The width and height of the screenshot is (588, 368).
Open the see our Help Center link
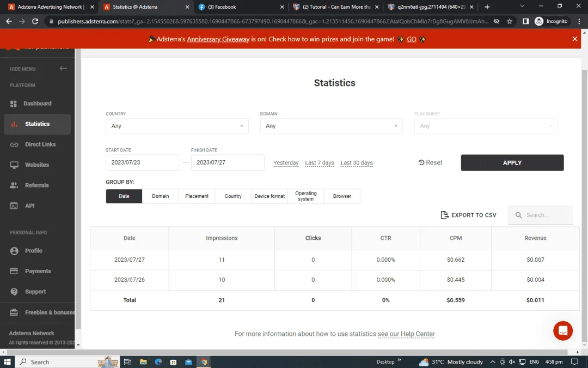406,334
